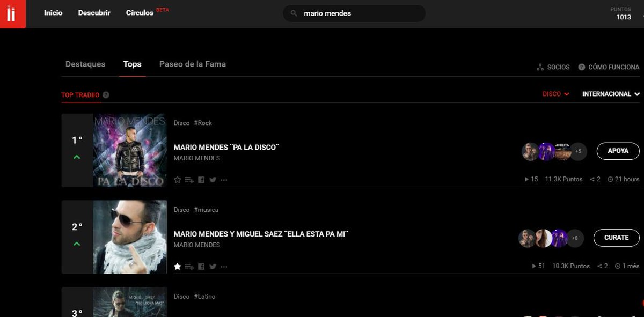Viewport: 644px width, 317px height.
Task: Open more options for PA LA DISCO
Action: (x=224, y=180)
